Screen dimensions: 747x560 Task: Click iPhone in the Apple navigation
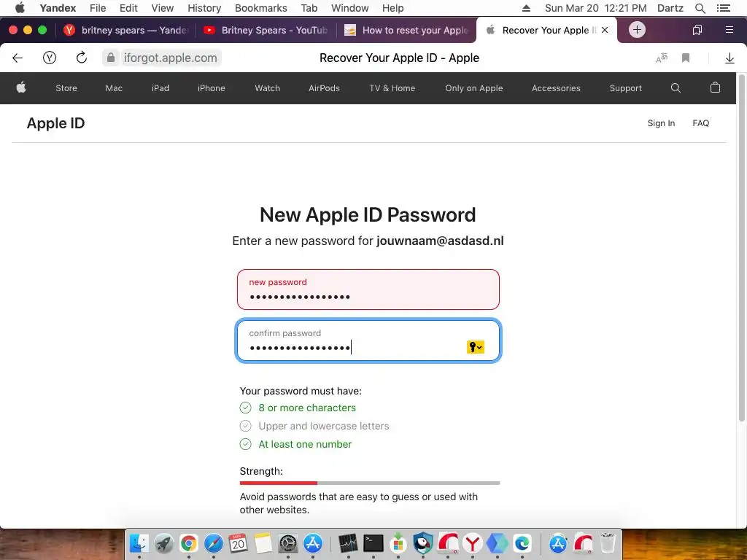[x=211, y=88]
